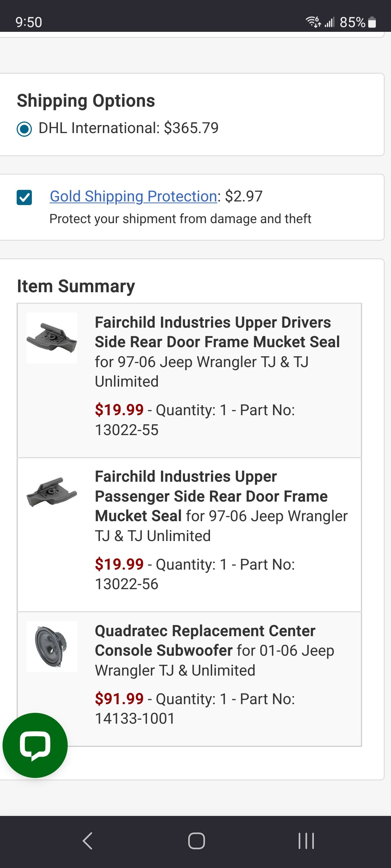Select DHL International shipping radio button
Viewport: 391px width, 868px height.
click(x=24, y=129)
